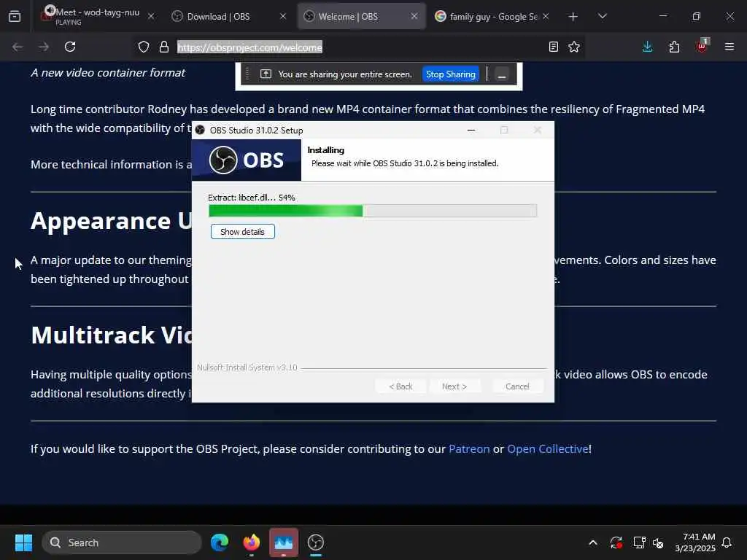Show hidden system tray icons
The height and width of the screenshot is (560, 747).
[x=593, y=542]
